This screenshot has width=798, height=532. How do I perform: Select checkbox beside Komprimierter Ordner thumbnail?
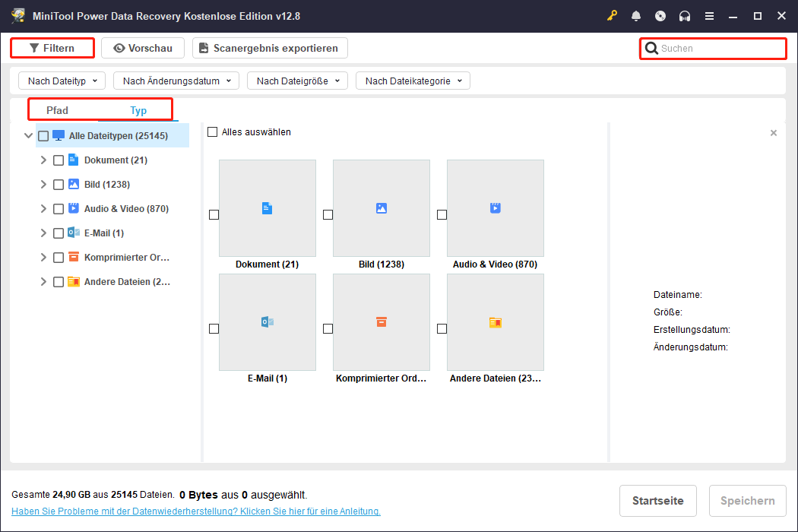coord(328,329)
